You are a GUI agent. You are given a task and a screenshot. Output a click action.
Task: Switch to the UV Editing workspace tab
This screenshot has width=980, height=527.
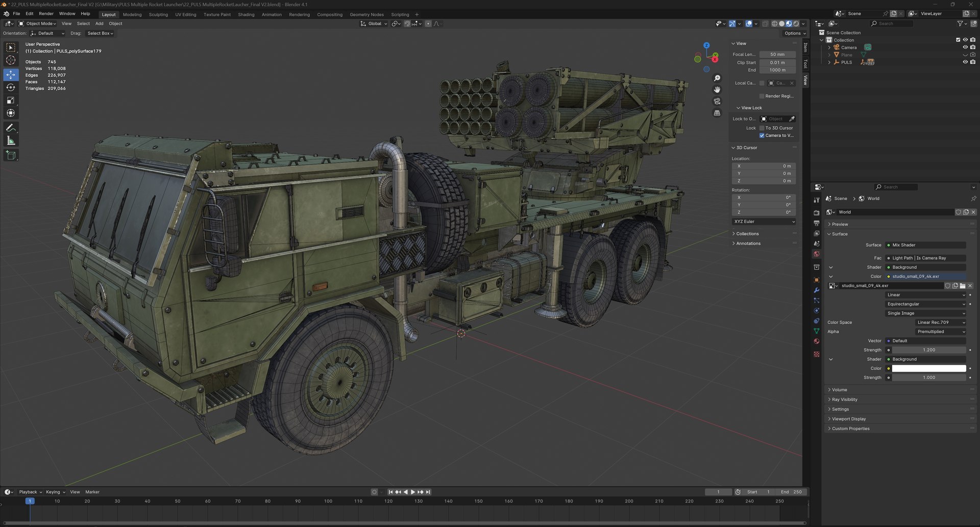pos(185,14)
